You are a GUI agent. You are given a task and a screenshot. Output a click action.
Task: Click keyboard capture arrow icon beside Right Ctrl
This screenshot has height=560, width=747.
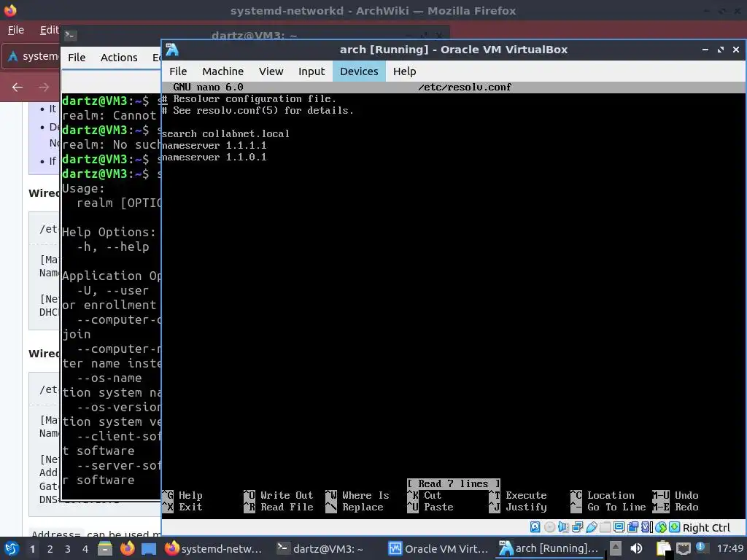(x=675, y=527)
